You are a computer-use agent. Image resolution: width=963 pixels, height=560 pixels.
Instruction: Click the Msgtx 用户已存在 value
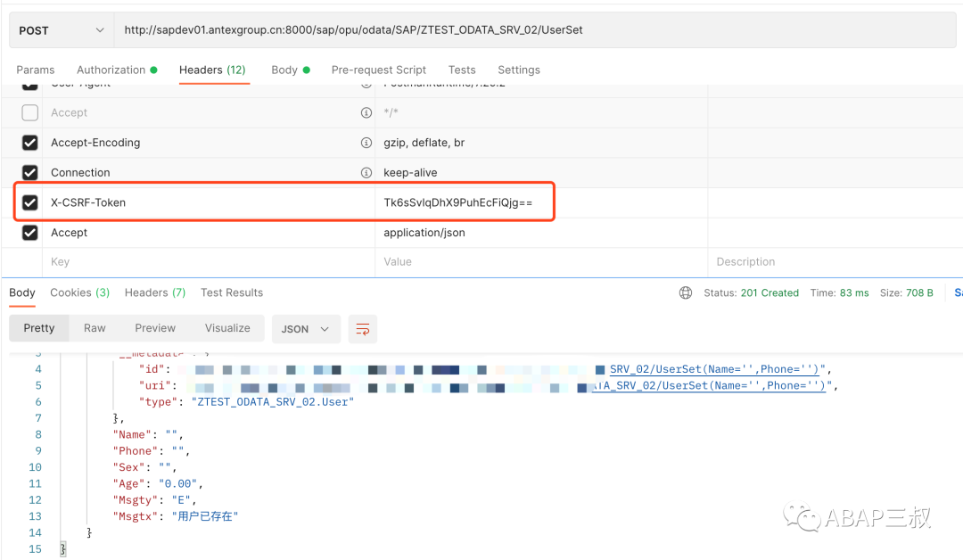pos(204,516)
